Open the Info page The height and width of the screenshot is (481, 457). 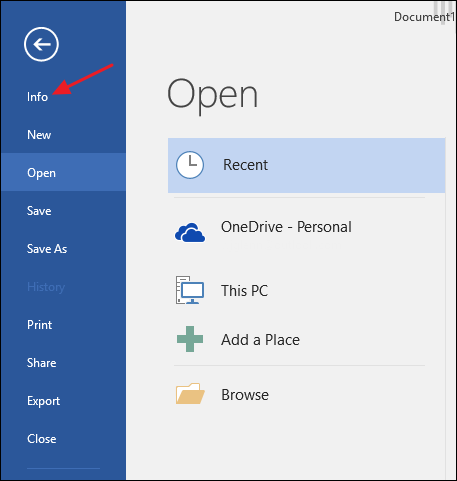(x=37, y=97)
